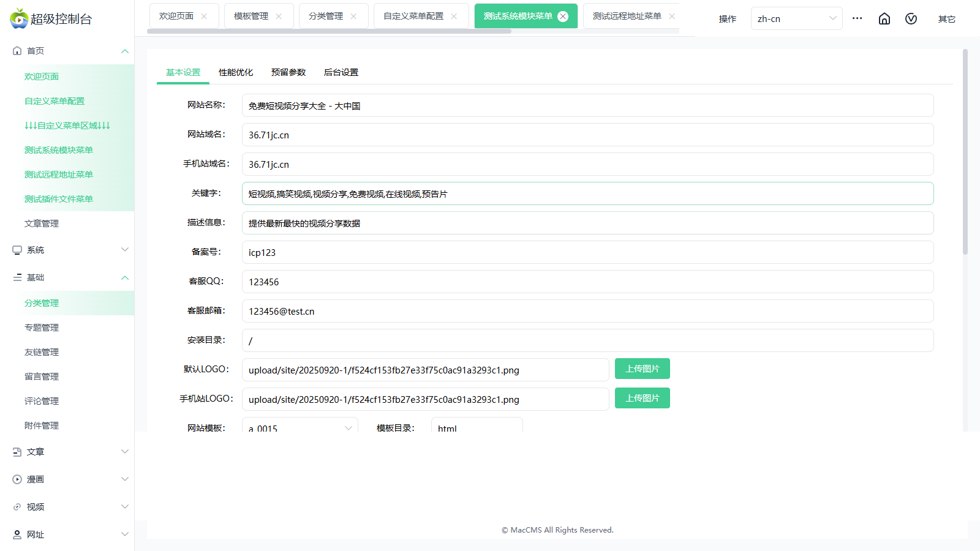
Task: Switch to the 后台设置 tab
Action: (341, 72)
